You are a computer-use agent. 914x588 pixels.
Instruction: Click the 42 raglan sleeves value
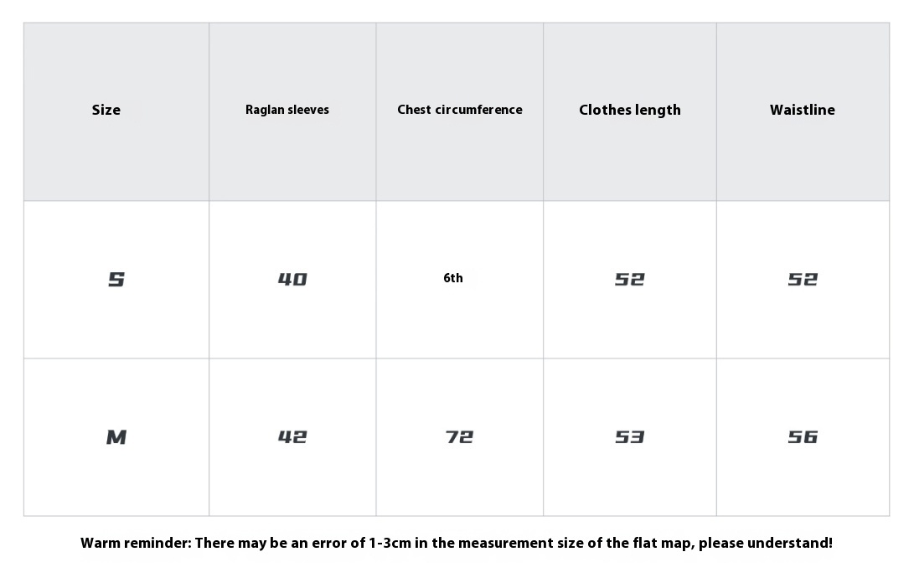pos(292,437)
